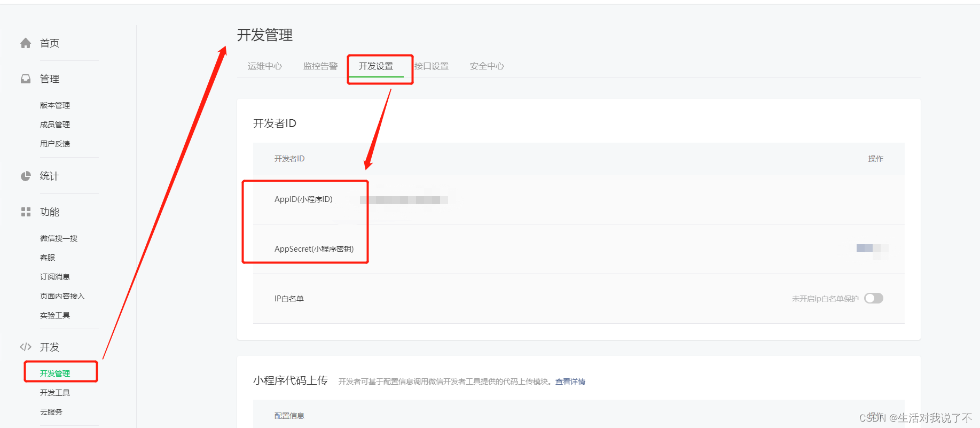Open 页面内容接入 in the sidebar
980x428 pixels.
(62, 296)
